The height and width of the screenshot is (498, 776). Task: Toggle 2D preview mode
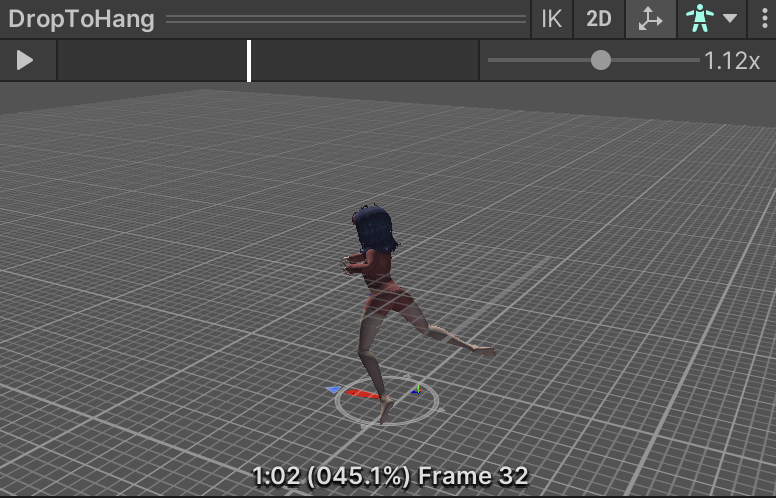pyautogui.click(x=599, y=19)
